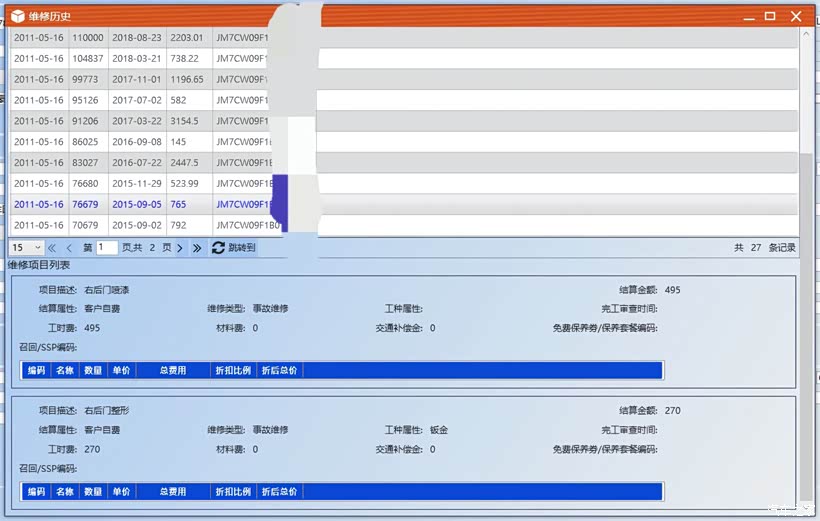Click the 维修历史 cube icon in title bar
This screenshot has width=820, height=521.
click(x=17, y=16)
